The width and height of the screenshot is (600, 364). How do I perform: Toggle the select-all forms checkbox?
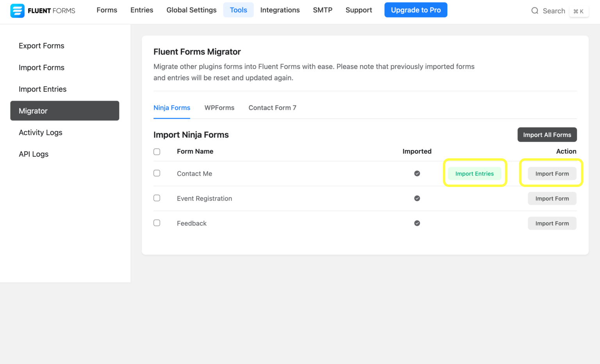(157, 151)
